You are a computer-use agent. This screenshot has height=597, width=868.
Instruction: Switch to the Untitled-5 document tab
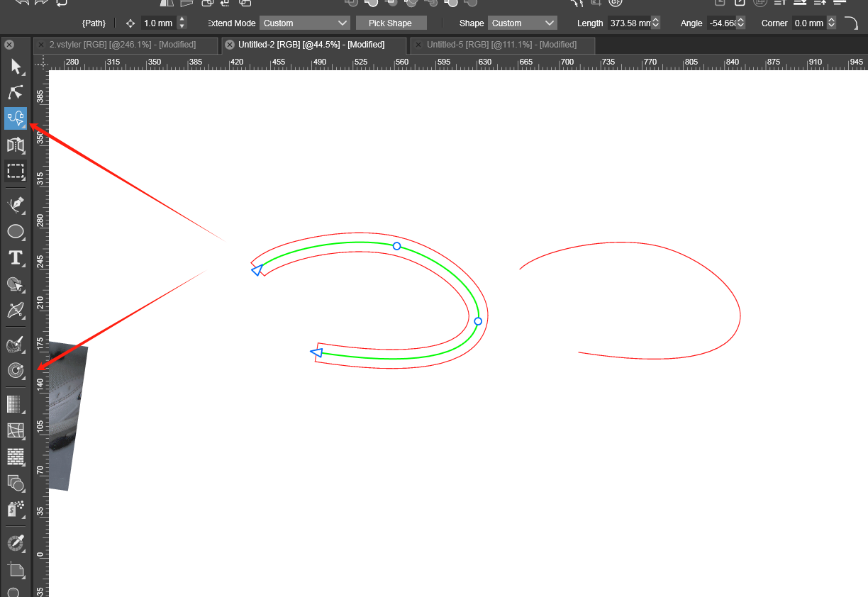tap(501, 45)
